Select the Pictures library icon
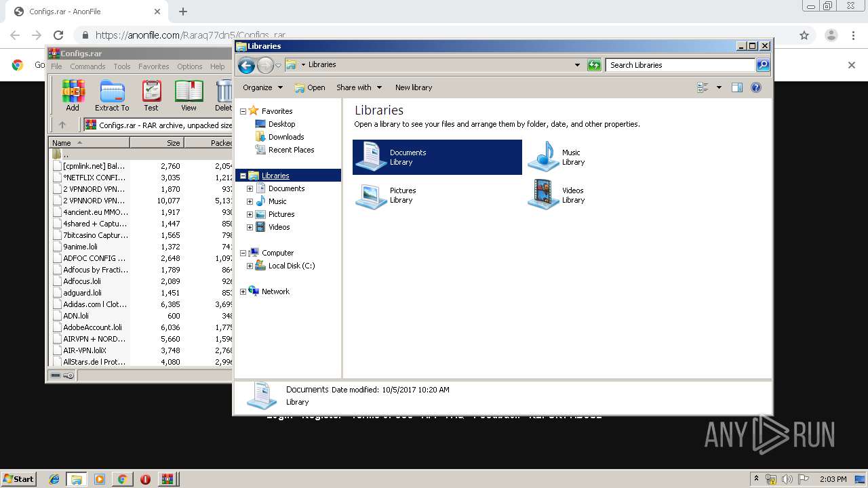Screen dimensions: 868x488 [x=371, y=195]
